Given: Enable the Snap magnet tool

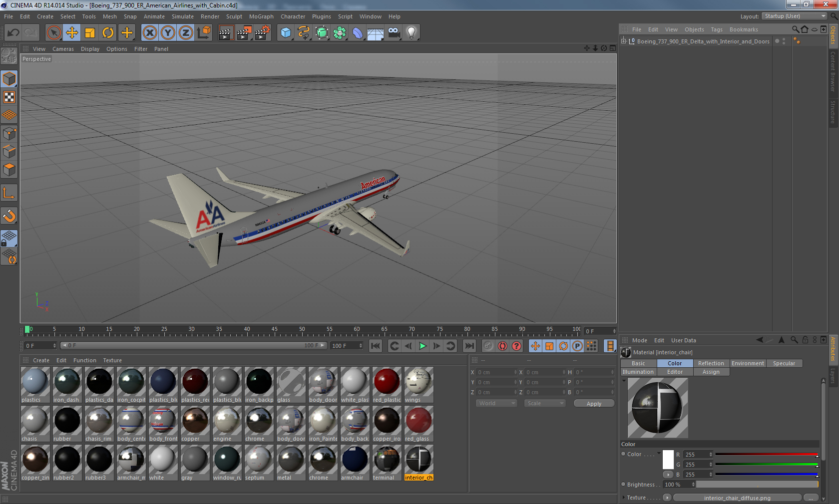Looking at the screenshot, I should tap(9, 216).
